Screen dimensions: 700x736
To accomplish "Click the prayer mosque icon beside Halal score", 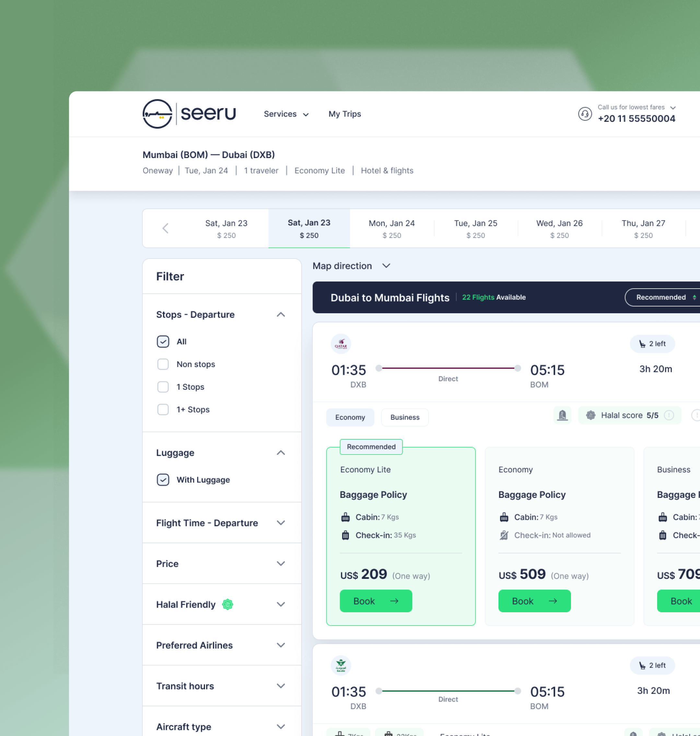I will click(562, 415).
